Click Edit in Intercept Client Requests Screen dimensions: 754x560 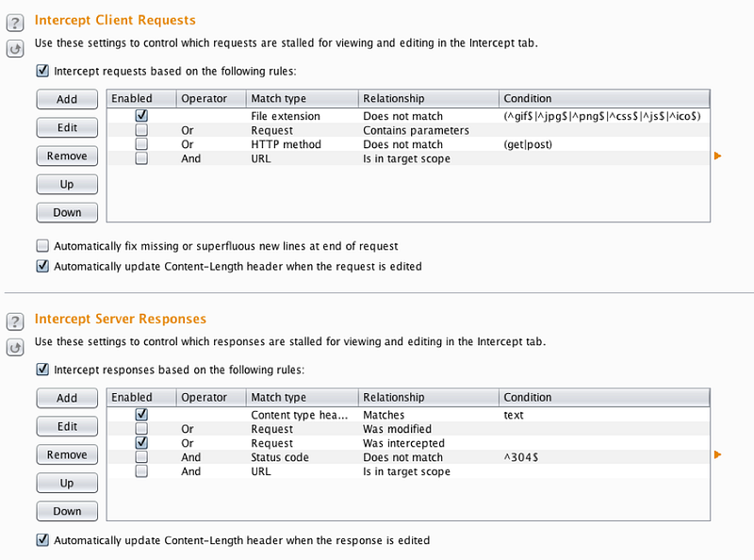click(x=67, y=127)
